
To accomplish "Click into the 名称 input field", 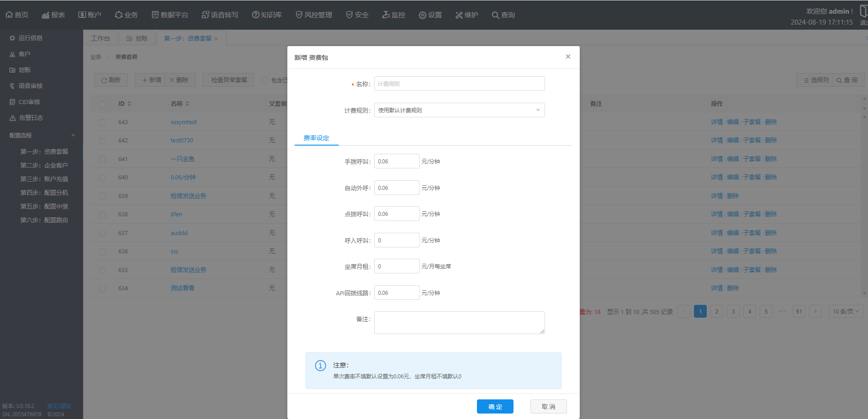I will pyautogui.click(x=459, y=84).
